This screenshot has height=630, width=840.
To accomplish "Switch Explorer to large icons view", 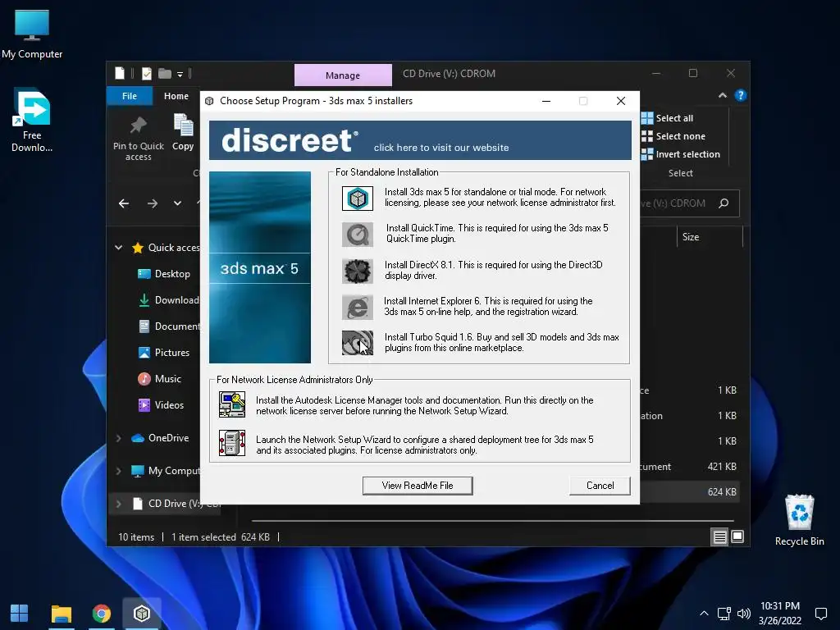I will (737, 536).
